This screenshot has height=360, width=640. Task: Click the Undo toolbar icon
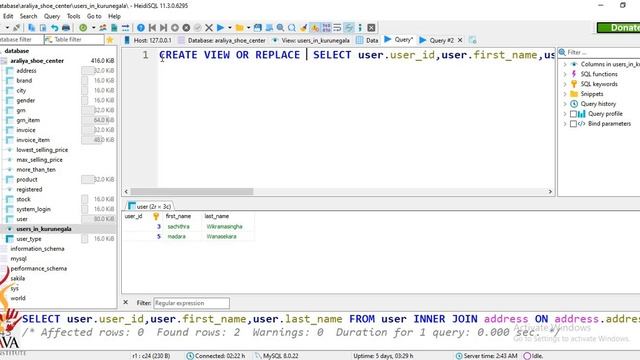54,28
